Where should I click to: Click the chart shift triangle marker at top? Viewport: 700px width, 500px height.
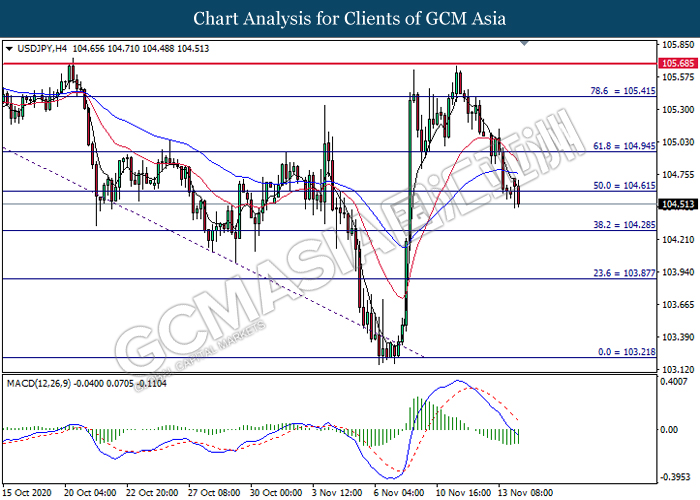pos(525,43)
